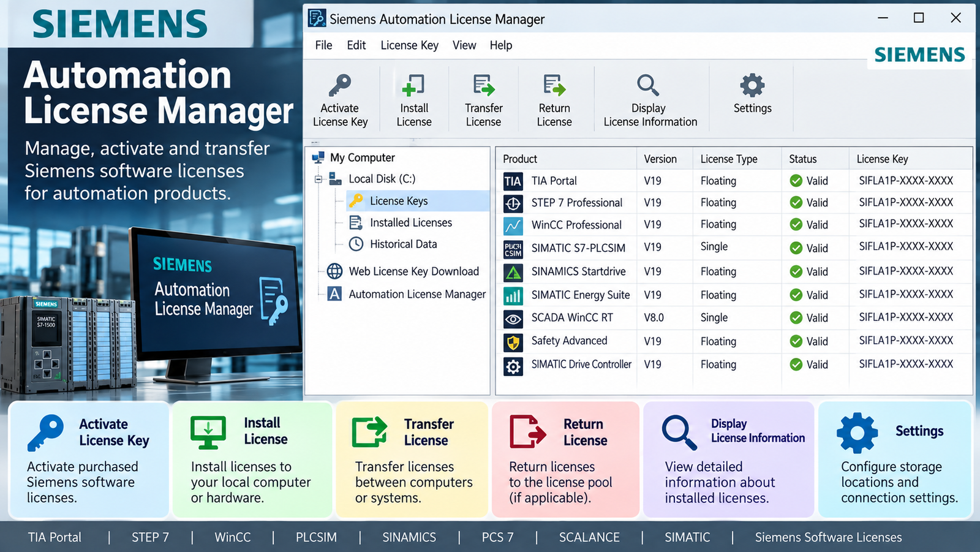Click V8.0 version cell
This screenshot has width=980, height=552.
tap(654, 318)
